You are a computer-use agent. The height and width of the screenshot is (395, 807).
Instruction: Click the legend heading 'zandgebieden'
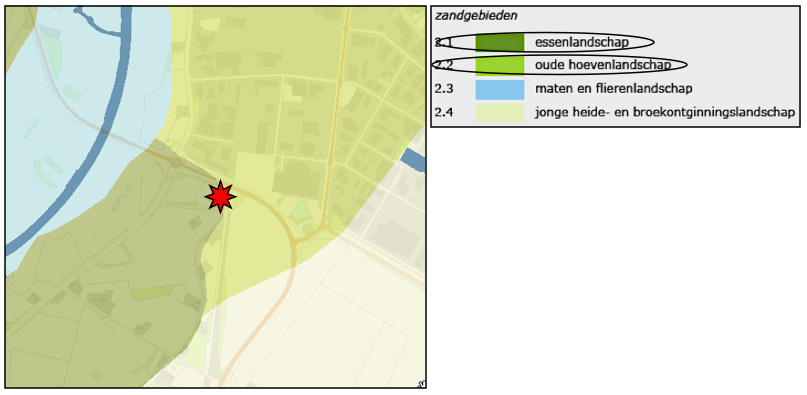476,16
